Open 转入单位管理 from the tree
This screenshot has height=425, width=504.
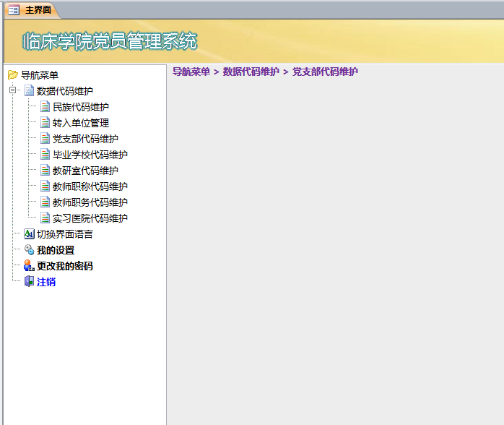[x=81, y=123]
